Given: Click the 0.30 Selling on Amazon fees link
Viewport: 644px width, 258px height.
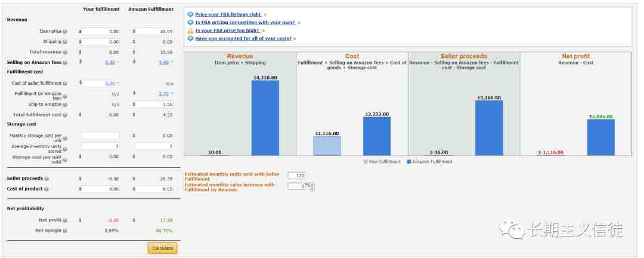Looking at the screenshot, I should click(110, 63).
